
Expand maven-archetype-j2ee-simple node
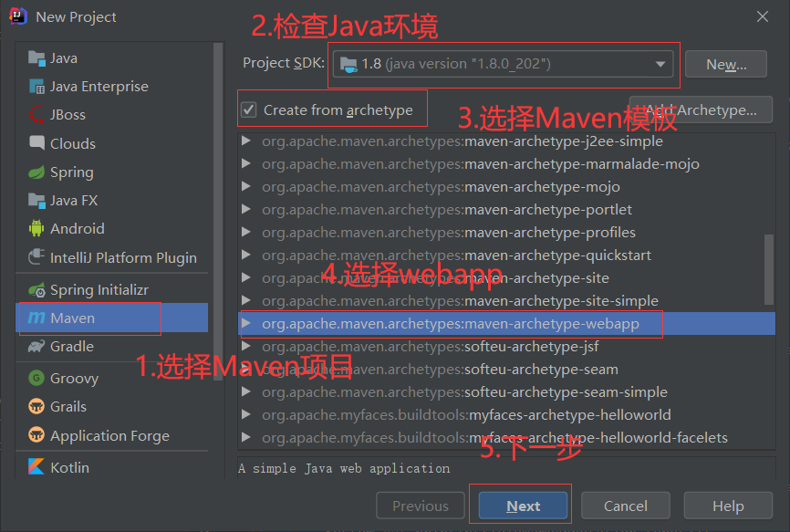(246, 141)
